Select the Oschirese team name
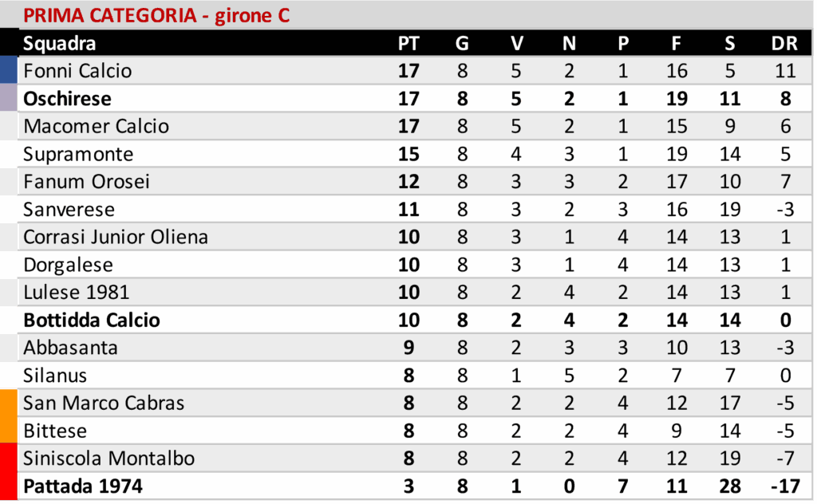Screen dimensions: 817x504 [x=68, y=99]
